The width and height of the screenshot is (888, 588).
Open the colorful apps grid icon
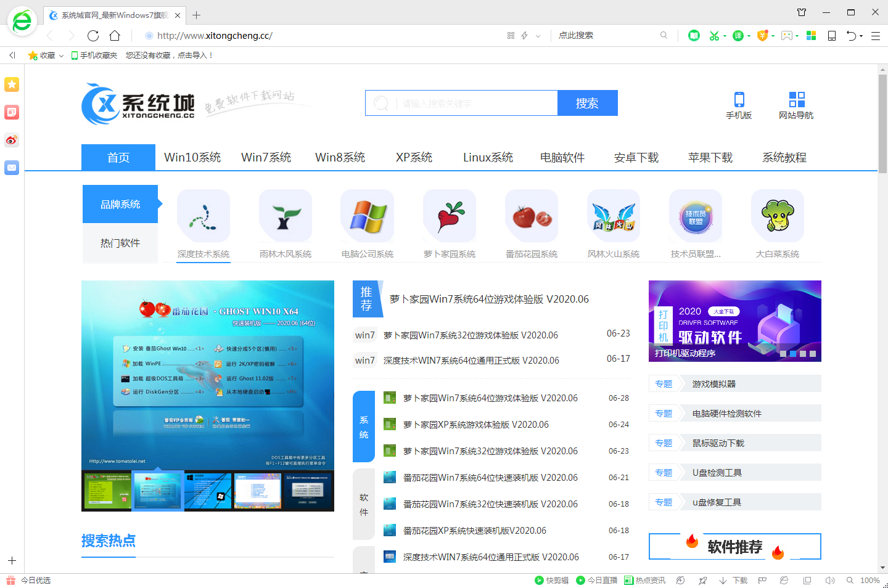coord(812,36)
